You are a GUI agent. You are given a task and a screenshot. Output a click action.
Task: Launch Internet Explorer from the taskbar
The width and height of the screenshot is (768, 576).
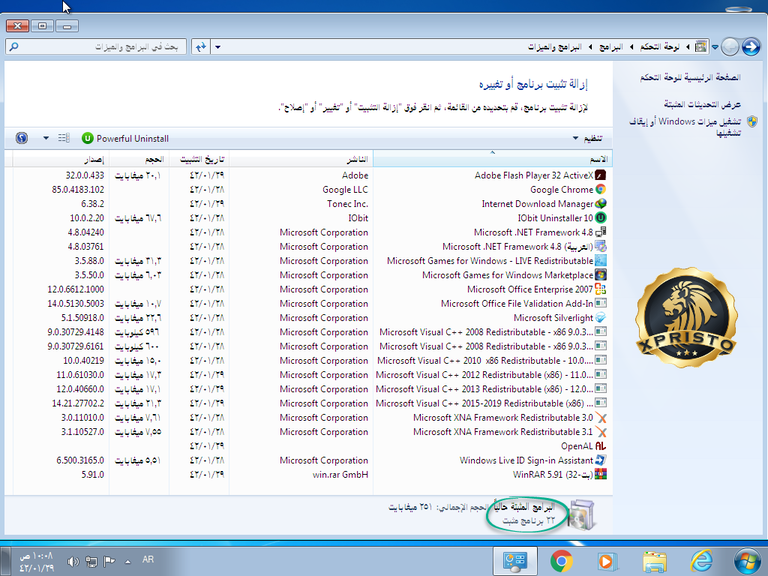701,561
